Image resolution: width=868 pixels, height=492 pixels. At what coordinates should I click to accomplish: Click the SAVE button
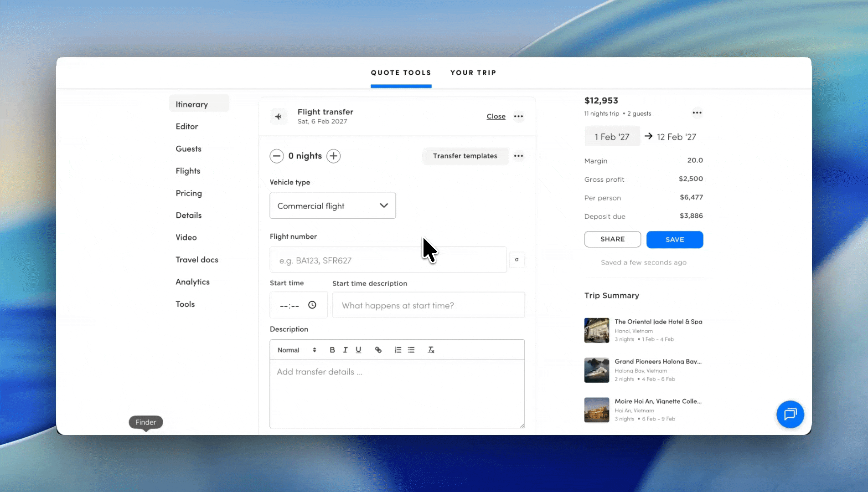pos(674,239)
